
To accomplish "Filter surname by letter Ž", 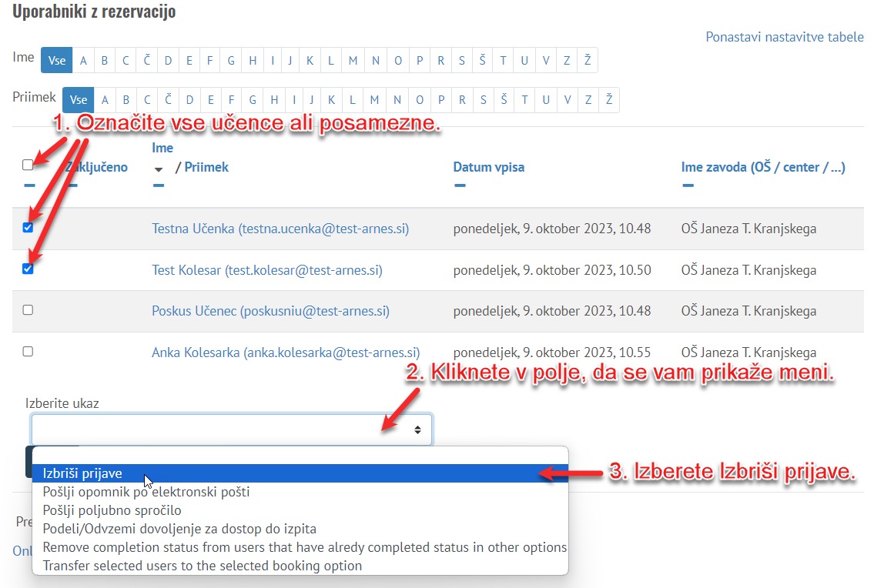I will pyautogui.click(x=608, y=100).
